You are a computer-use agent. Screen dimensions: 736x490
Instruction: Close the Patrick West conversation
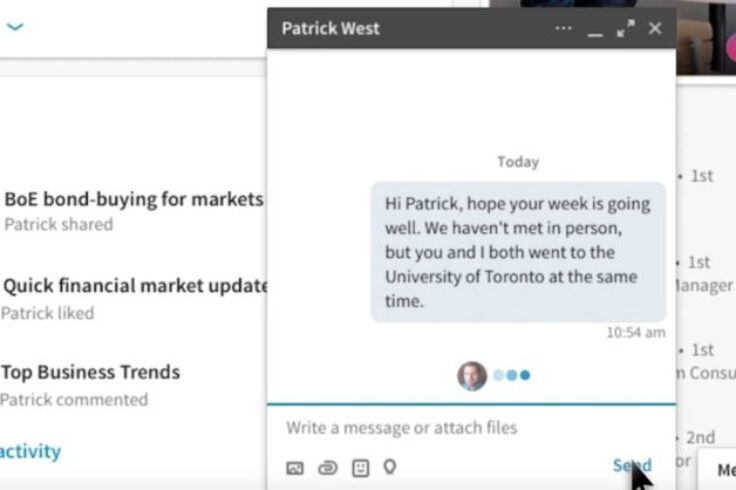pos(655,28)
